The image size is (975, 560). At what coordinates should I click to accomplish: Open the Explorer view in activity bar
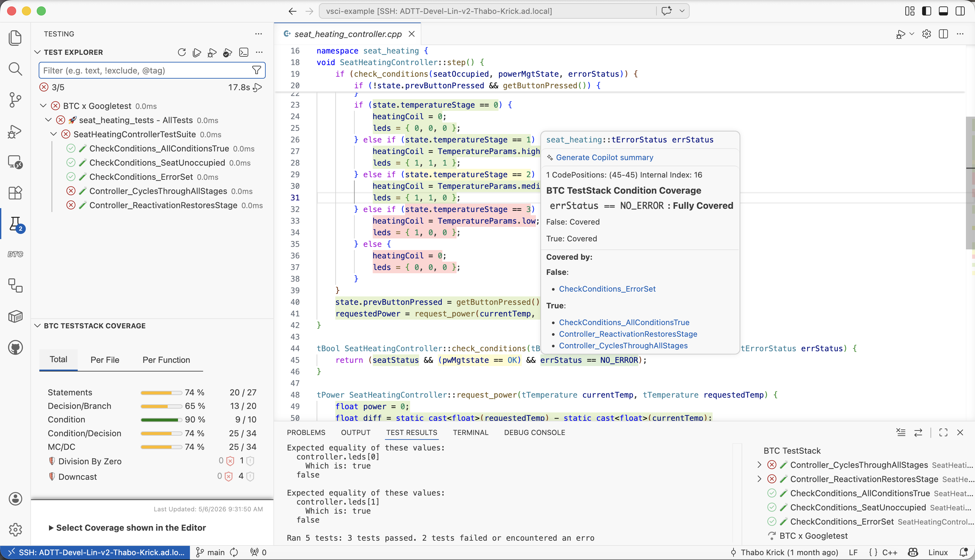point(15,38)
